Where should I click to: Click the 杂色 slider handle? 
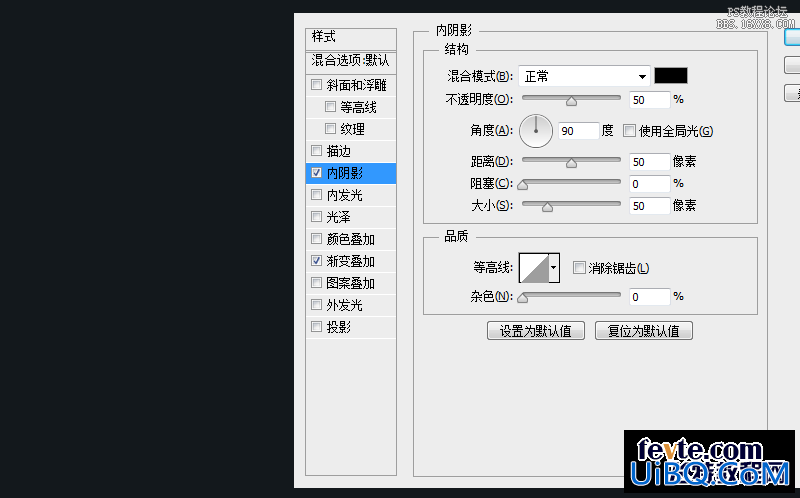click(x=522, y=298)
